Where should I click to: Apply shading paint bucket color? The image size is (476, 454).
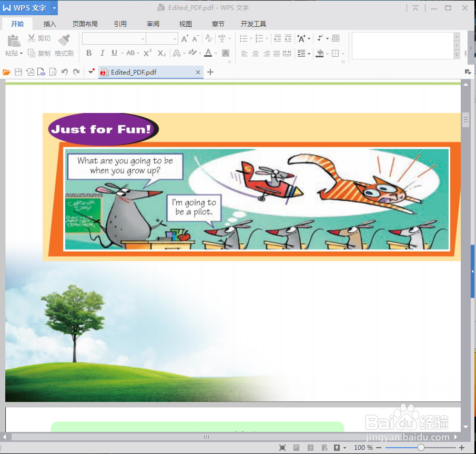320,54
